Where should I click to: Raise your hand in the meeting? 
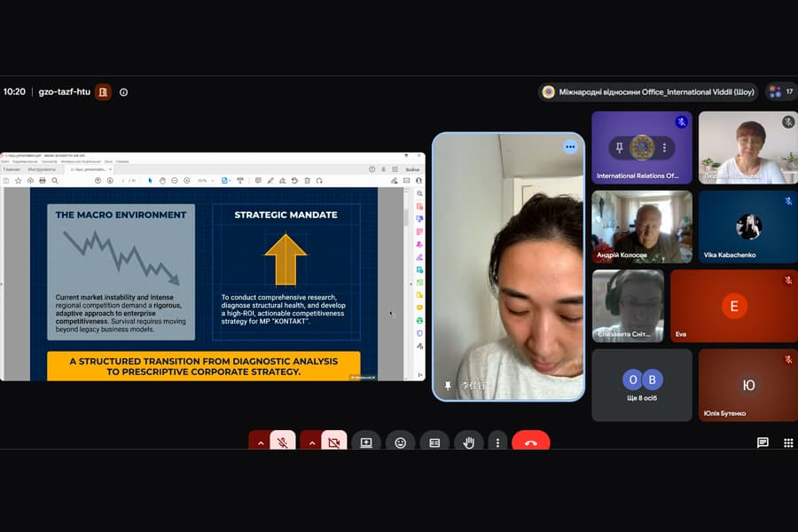pos(469,442)
